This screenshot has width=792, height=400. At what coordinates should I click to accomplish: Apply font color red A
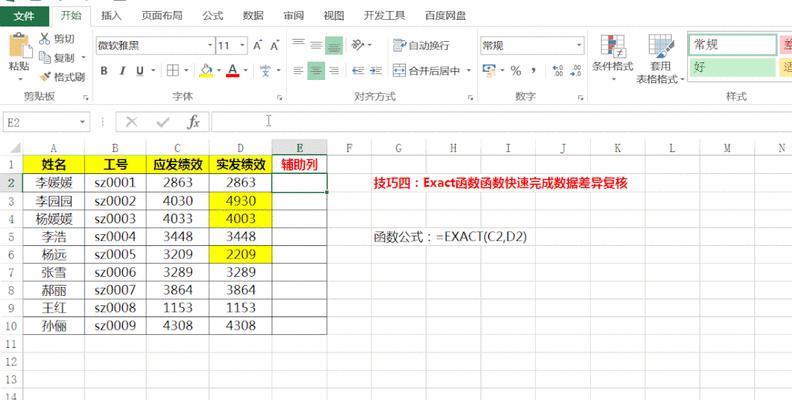point(232,70)
